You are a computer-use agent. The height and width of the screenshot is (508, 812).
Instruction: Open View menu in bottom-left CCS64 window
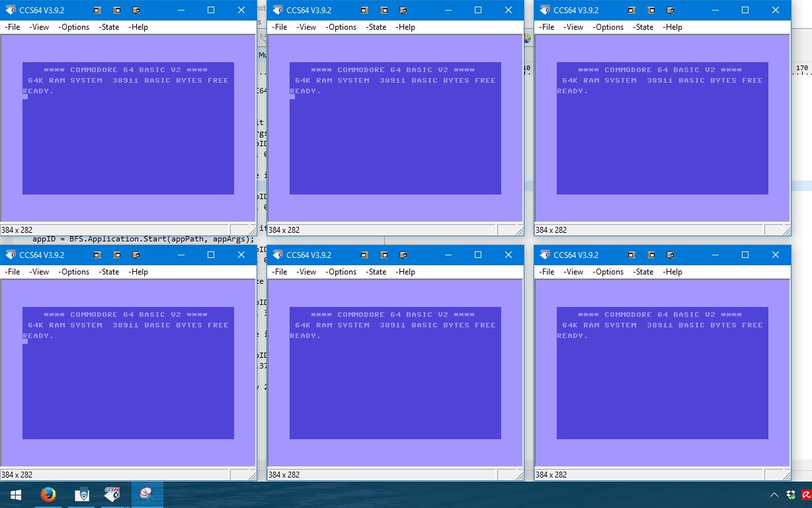click(x=39, y=272)
